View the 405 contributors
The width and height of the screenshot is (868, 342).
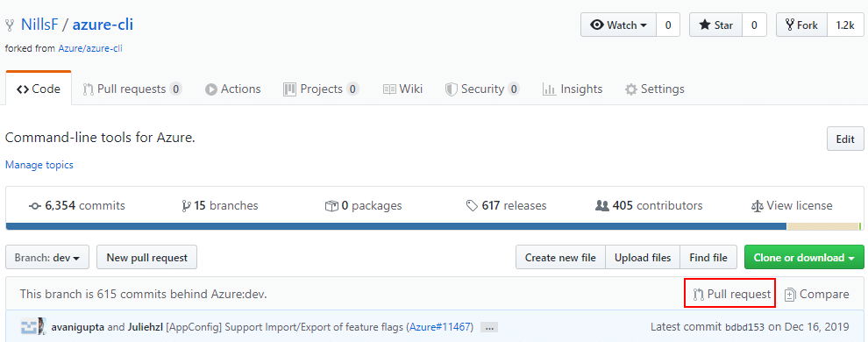pyautogui.click(x=649, y=206)
